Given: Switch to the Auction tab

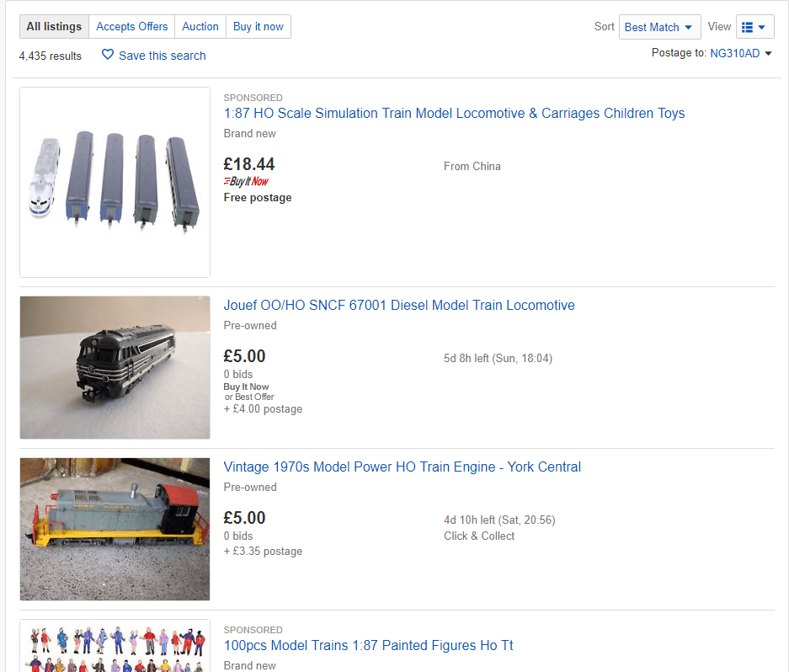Looking at the screenshot, I should point(200,27).
